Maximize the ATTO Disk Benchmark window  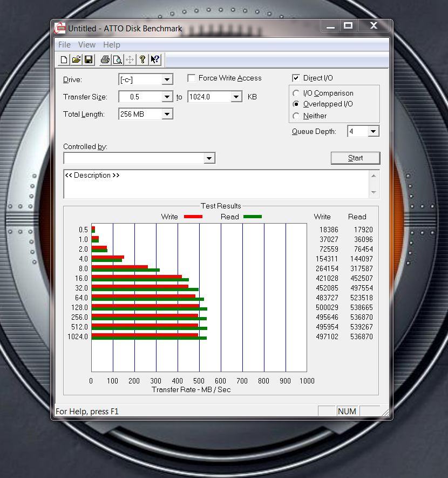(348, 26)
